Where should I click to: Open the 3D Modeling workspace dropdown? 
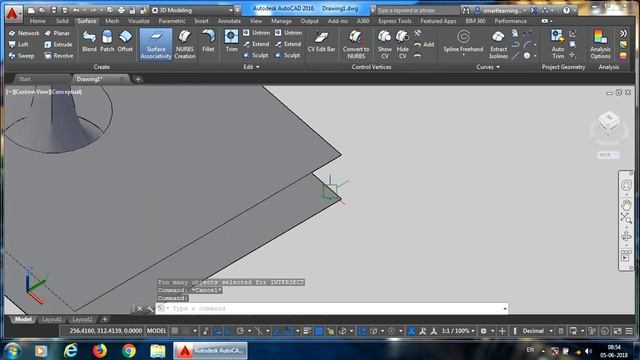(192, 10)
